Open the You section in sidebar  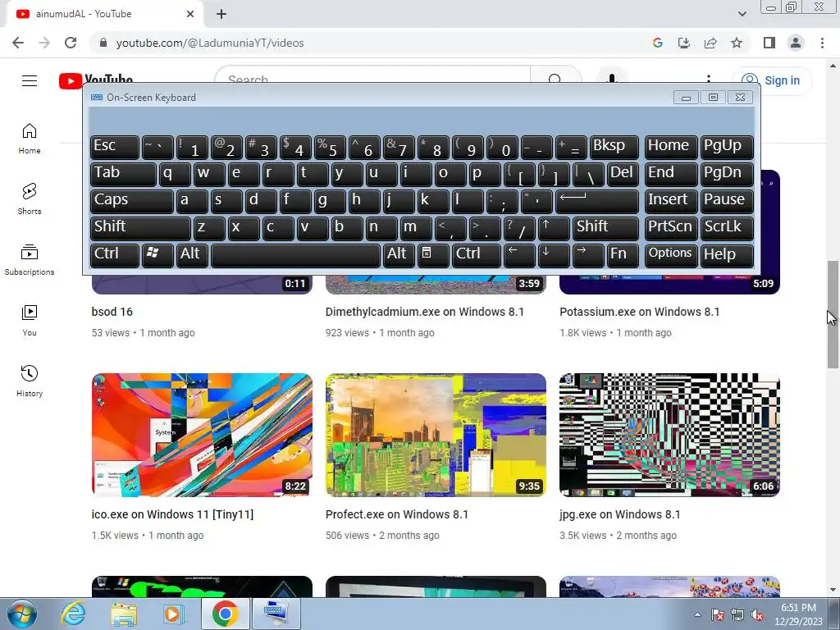point(30,321)
